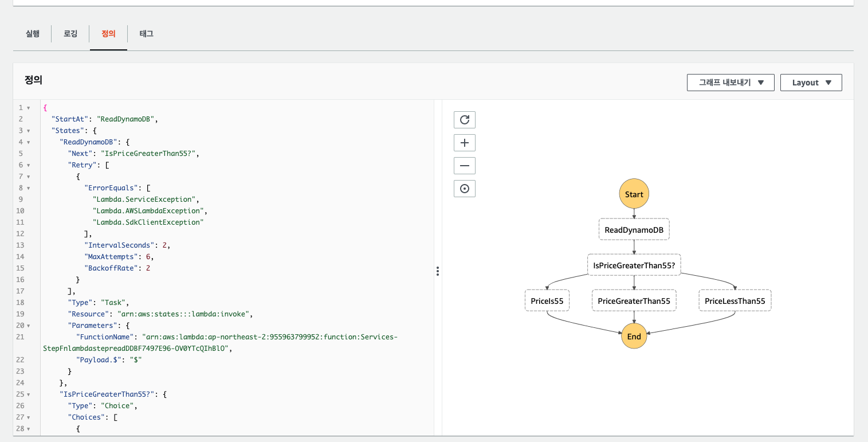Collapse the States fold at line 3
Screen dimensions: 868x442
point(29,131)
